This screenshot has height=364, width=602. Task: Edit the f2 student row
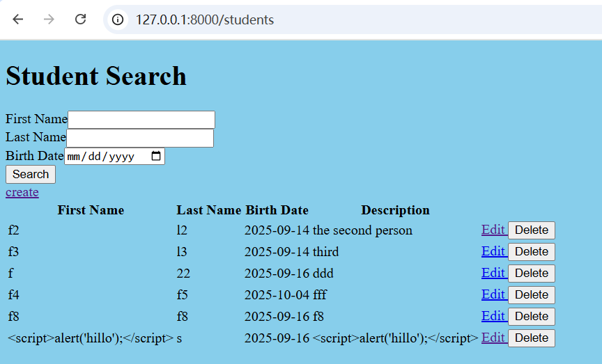[x=494, y=230]
